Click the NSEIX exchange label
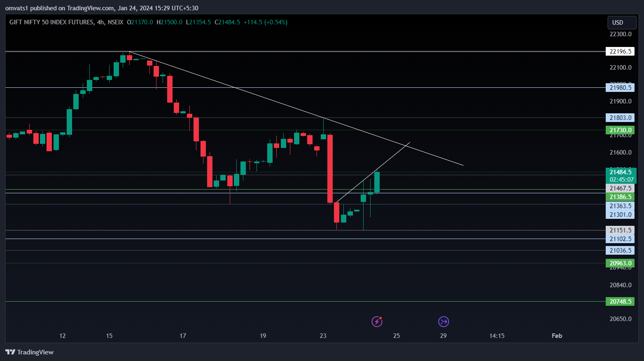The height and width of the screenshot is (361, 644). [x=115, y=22]
